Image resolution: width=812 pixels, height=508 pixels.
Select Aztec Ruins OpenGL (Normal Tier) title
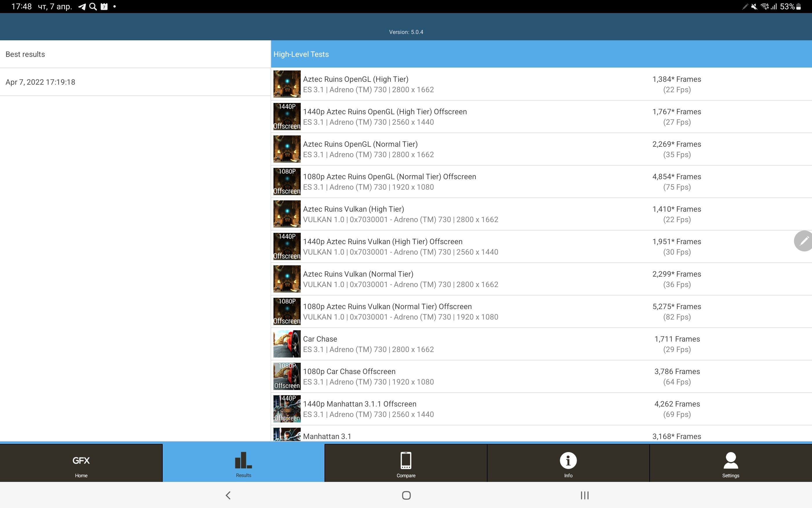[360, 144]
